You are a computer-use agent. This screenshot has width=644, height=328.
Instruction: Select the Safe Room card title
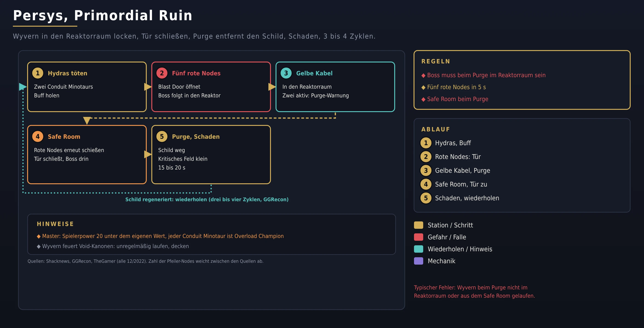64,136
